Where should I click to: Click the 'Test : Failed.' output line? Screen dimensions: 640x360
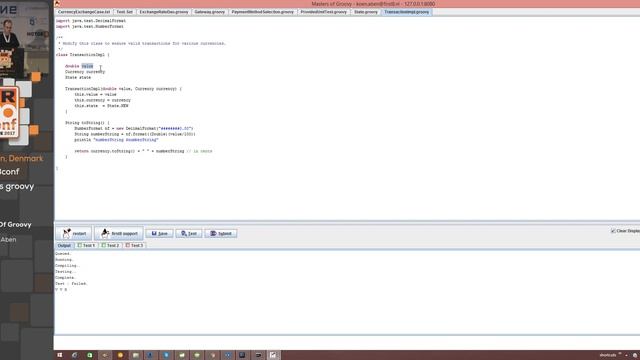[x=71, y=283]
